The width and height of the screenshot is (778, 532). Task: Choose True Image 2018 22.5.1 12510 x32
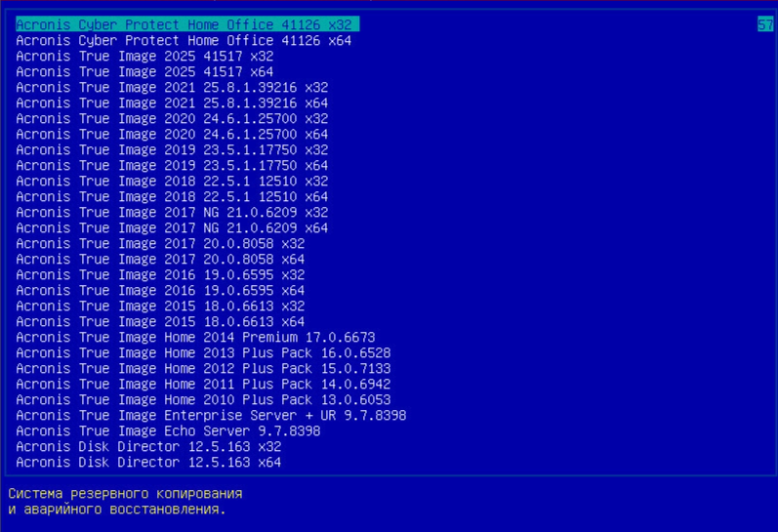click(x=172, y=182)
